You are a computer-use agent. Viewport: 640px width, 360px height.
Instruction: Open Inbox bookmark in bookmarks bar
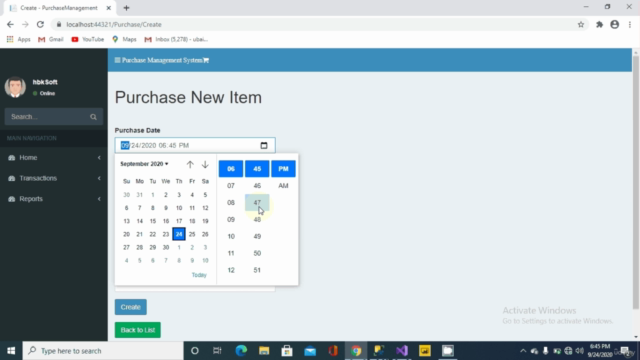[176, 39]
